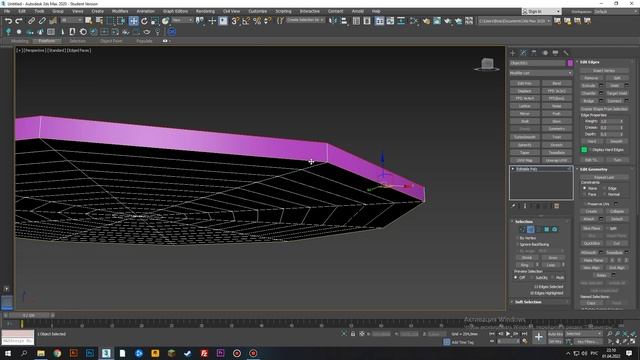
Task: Switch to Edge sub-object level
Action: pos(530,230)
